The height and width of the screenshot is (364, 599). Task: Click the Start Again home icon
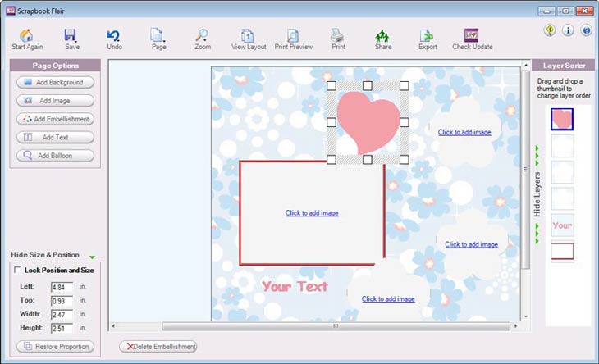(26, 36)
